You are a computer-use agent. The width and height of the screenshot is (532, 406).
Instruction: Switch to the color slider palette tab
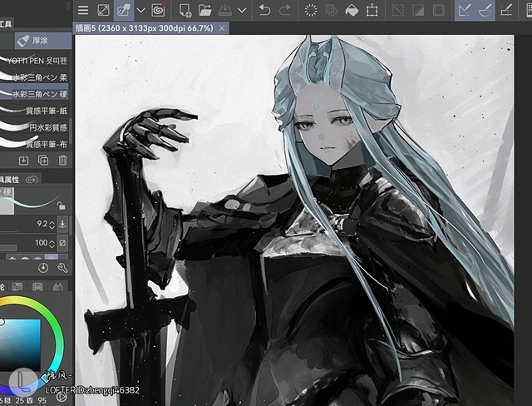tap(17, 287)
